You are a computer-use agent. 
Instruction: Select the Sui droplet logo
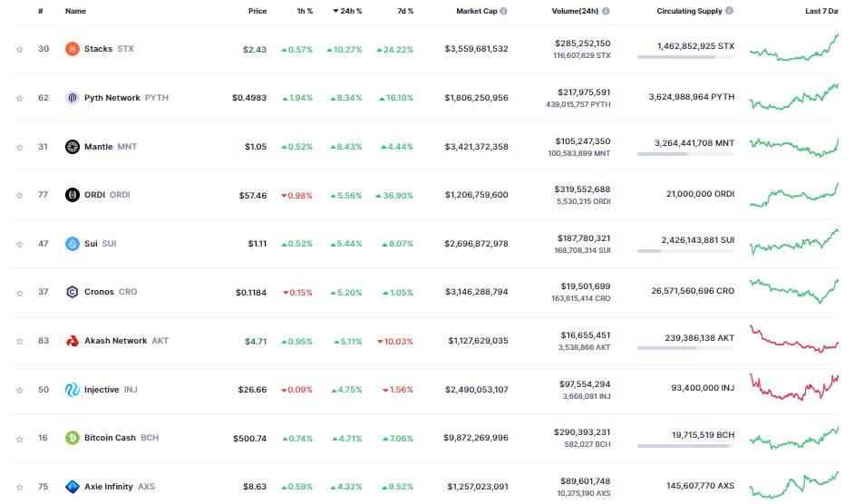(x=73, y=244)
